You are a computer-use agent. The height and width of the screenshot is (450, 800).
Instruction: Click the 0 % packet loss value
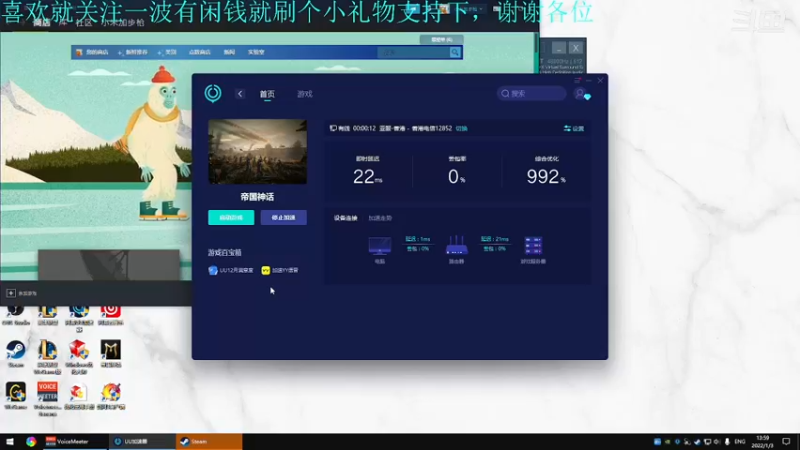pos(457,177)
